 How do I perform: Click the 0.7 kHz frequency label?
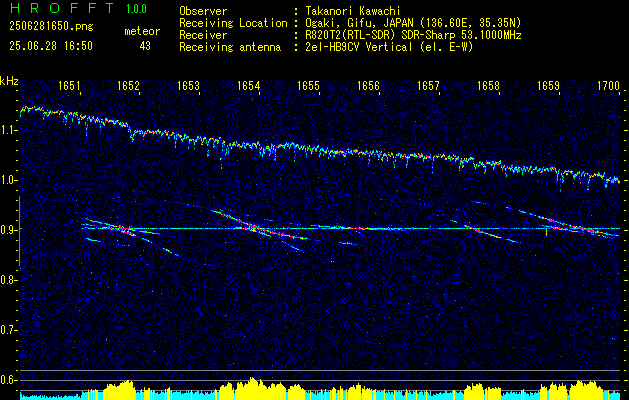point(8,330)
